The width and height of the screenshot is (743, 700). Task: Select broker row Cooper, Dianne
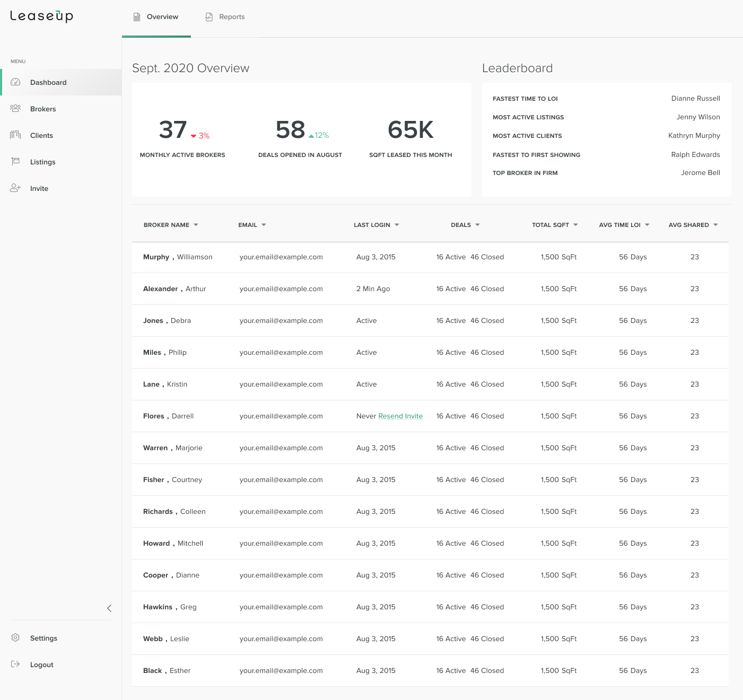(x=430, y=575)
